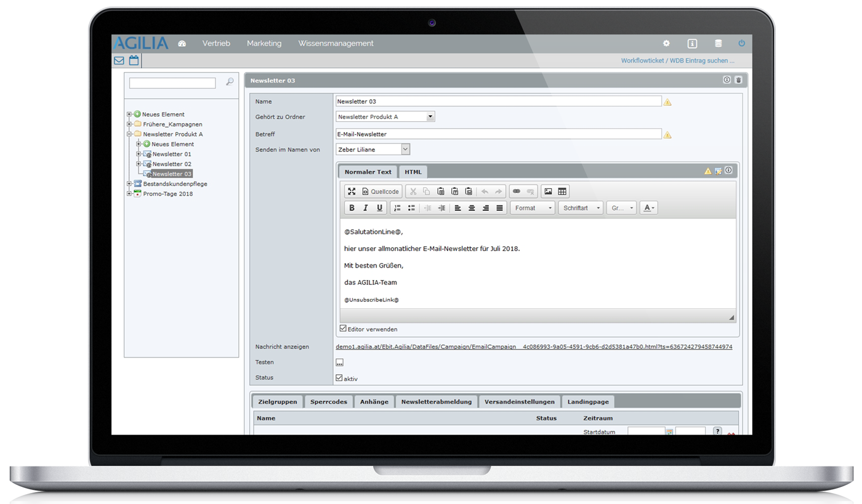Click paste as plain text icon
The width and height of the screenshot is (862, 504).
454,191
